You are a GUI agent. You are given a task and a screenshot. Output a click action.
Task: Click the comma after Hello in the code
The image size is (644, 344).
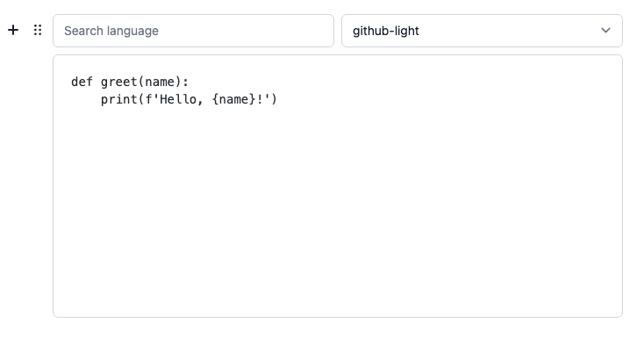click(x=200, y=101)
